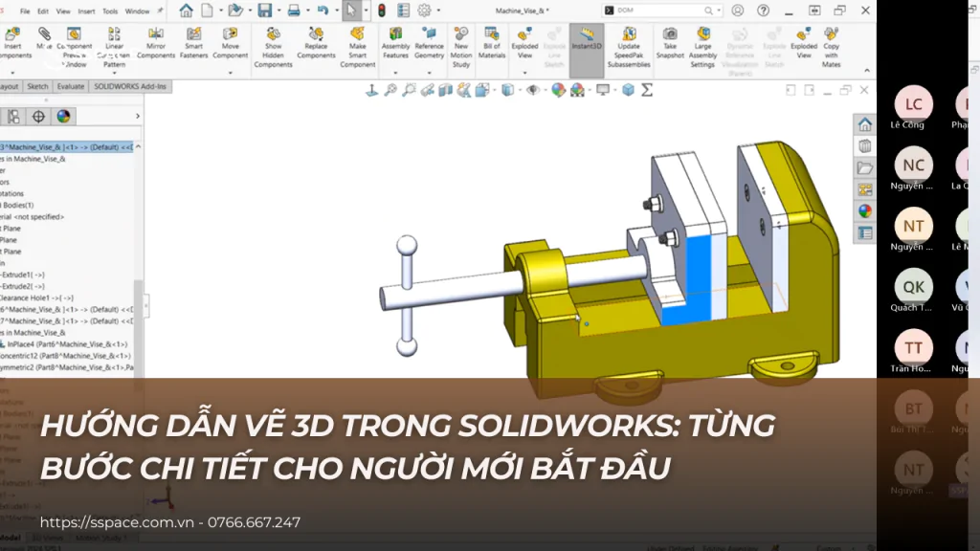This screenshot has width=980, height=551.
Task: Open the Window menu
Action: tap(137, 11)
